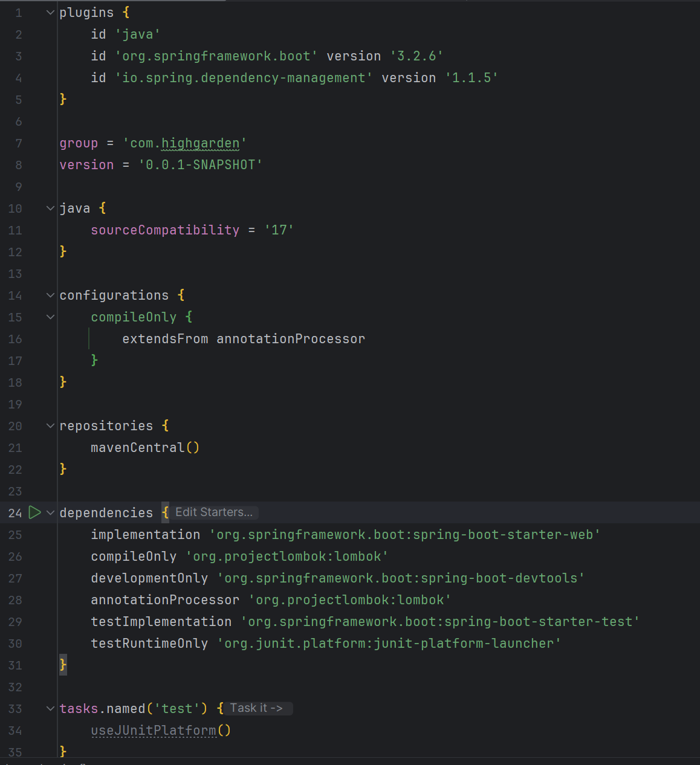Click the implementation keyword
Image resolution: width=700 pixels, height=765 pixels.
tap(146, 535)
